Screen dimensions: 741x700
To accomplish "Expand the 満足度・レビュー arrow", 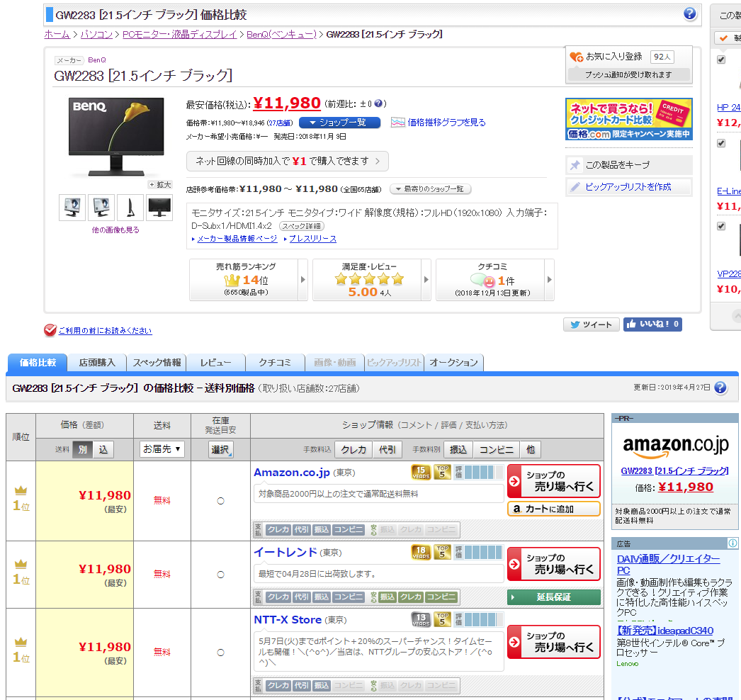I will 426,279.
